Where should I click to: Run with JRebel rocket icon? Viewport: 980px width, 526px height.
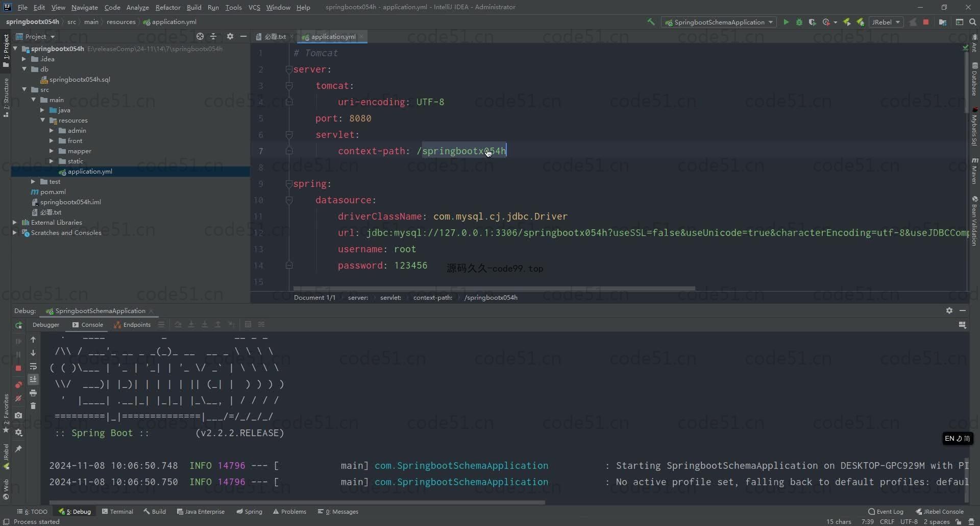pos(847,22)
